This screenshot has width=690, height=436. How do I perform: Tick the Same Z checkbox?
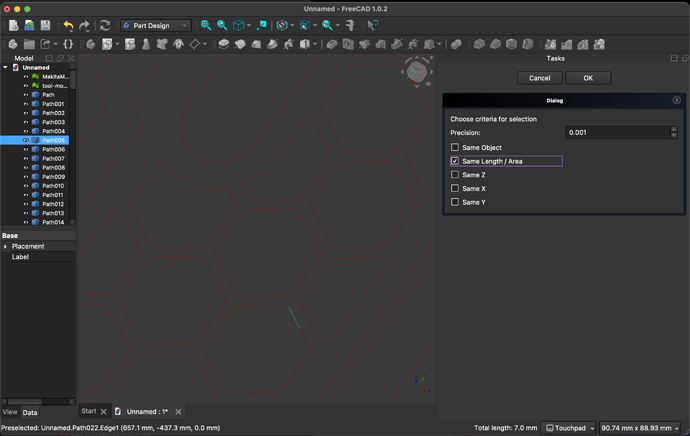tap(455, 175)
